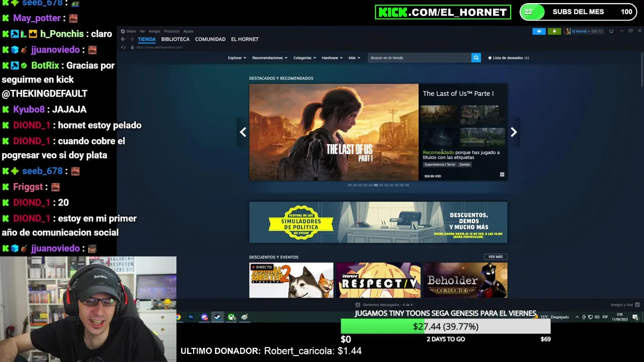Open Chrome from the taskbar
The width and height of the screenshot is (644, 362).
point(178,317)
